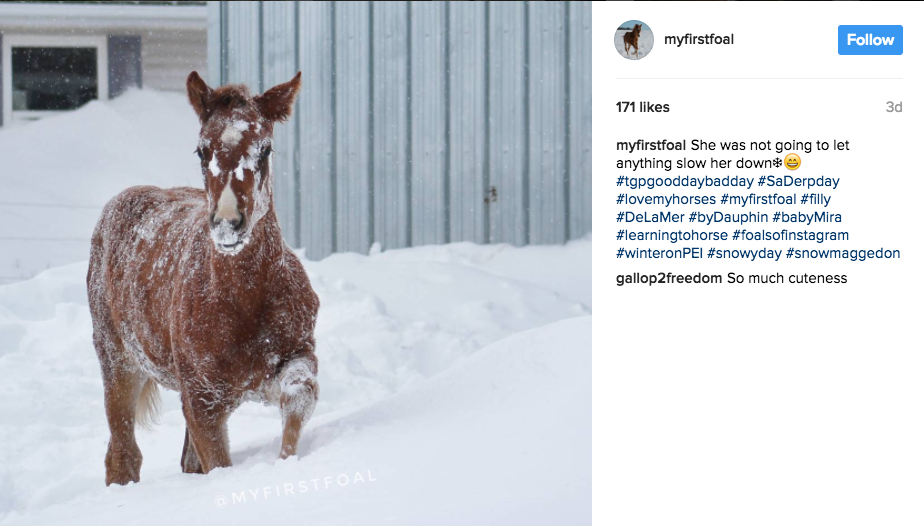Click the #babyMira hashtag
This screenshot has height=526, width=924.
point(810,217)
